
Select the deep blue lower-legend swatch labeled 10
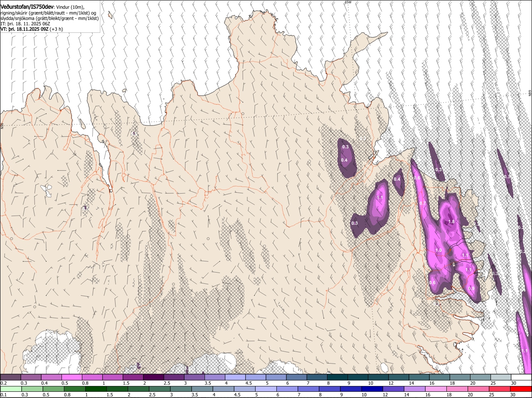(372, 389)
